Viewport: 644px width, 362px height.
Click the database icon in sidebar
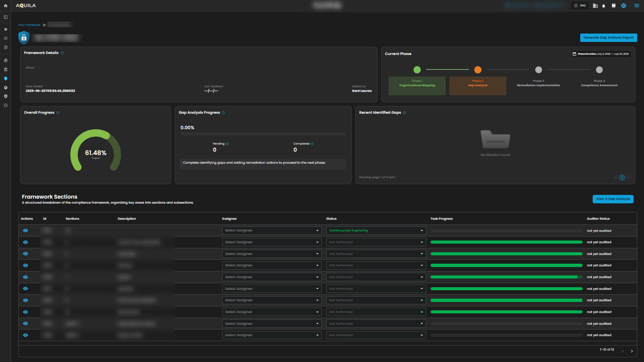pyautogui.click(x=5, y=105)
